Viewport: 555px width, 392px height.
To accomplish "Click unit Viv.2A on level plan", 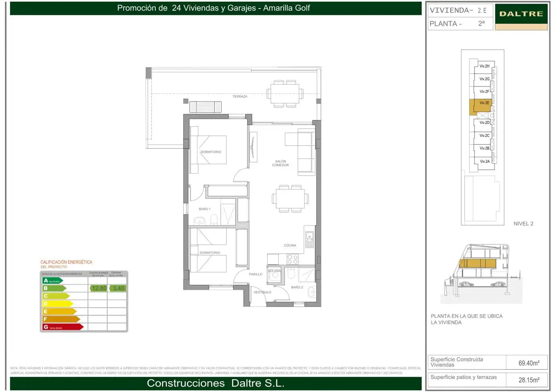I will pyautogui.click(x=484, y=161).
